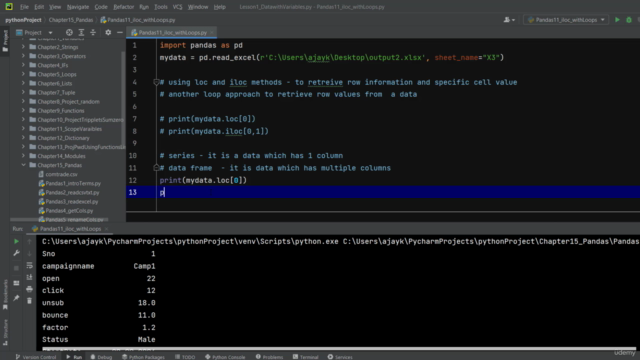
Task: Click scroll up arrow in Run panel
Action: tap(29, 241)
